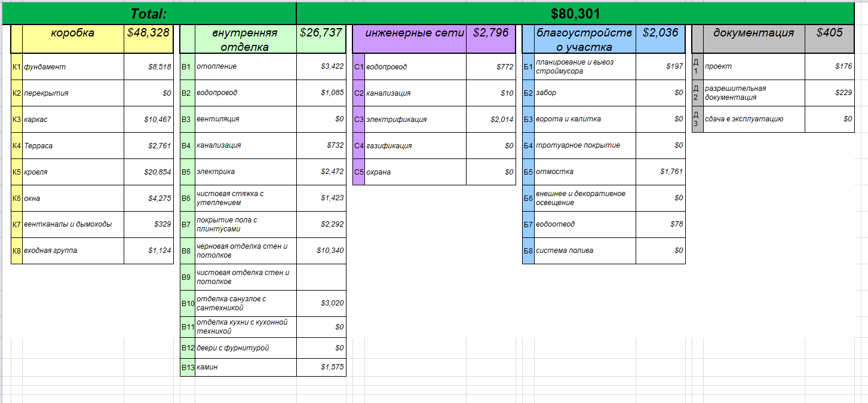Select the purple 'инженерные сети' header
This screenshot has height=403, width=868.
coord(415,39)
